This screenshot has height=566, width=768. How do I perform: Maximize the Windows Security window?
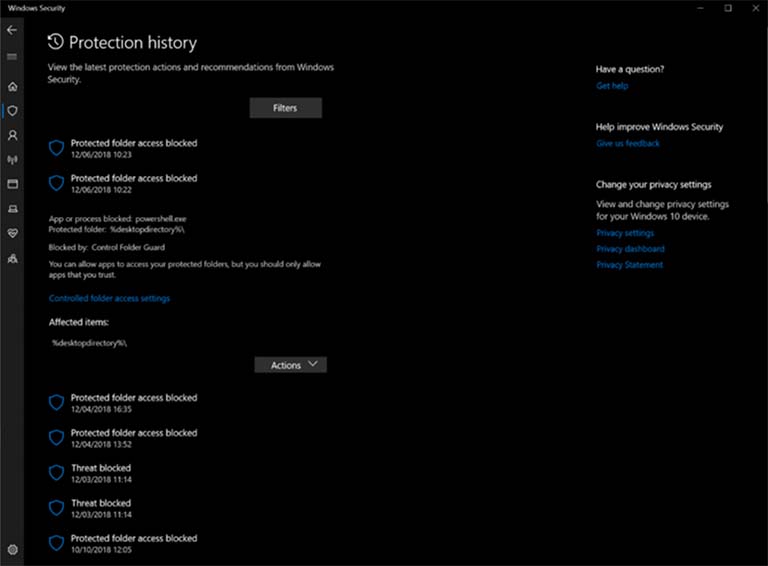[728, 8]
